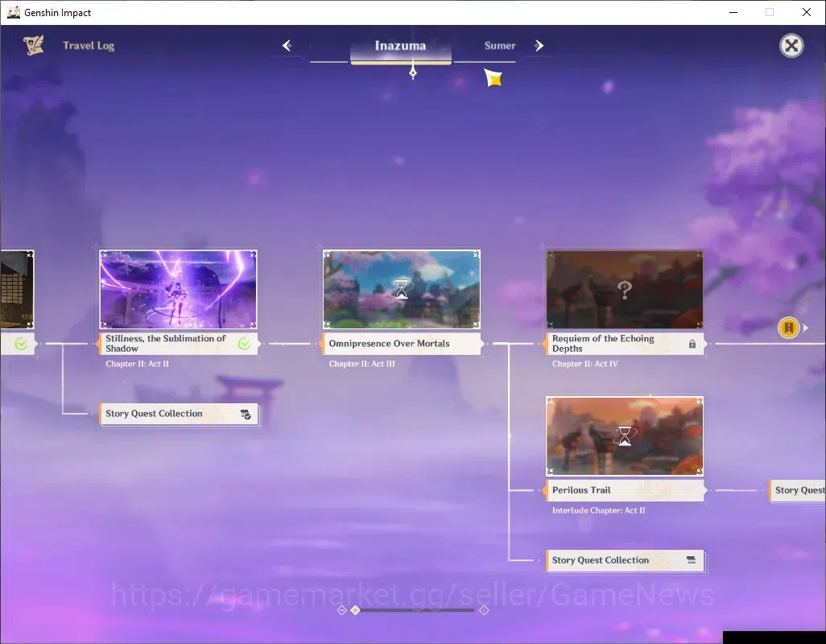Screen dimensions: 826x644
Task: Open Story Quest Collection under Stillness act
Action: coord(178,414)
